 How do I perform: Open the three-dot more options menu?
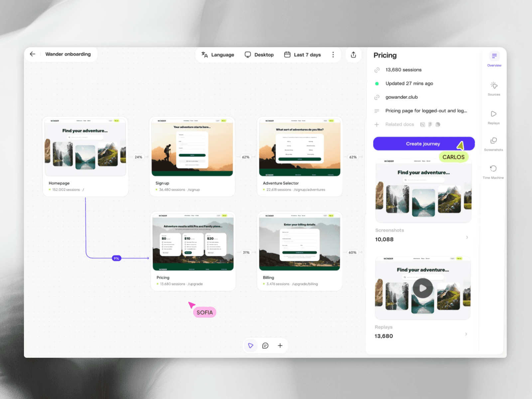(x=333, y=55)
